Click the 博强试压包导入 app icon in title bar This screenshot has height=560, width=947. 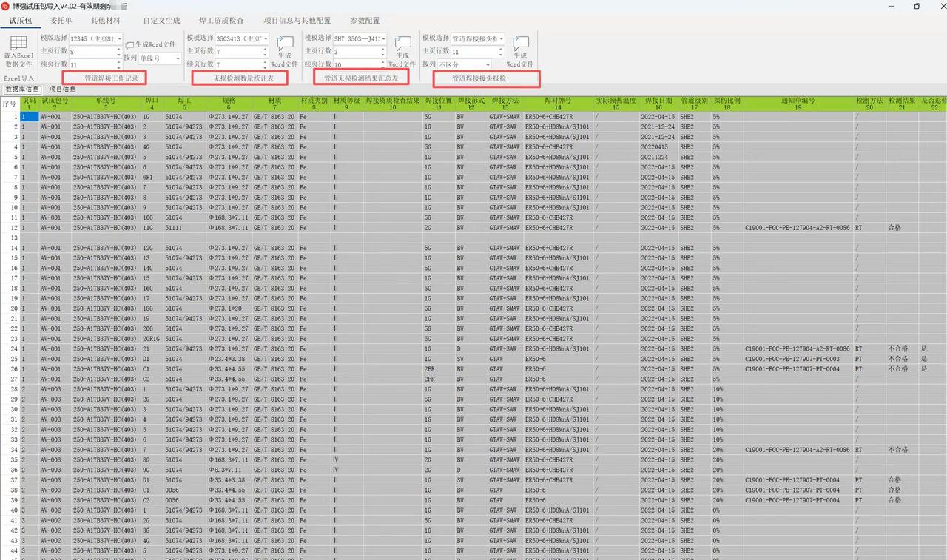pyautogui.click(x=6, y=6)
